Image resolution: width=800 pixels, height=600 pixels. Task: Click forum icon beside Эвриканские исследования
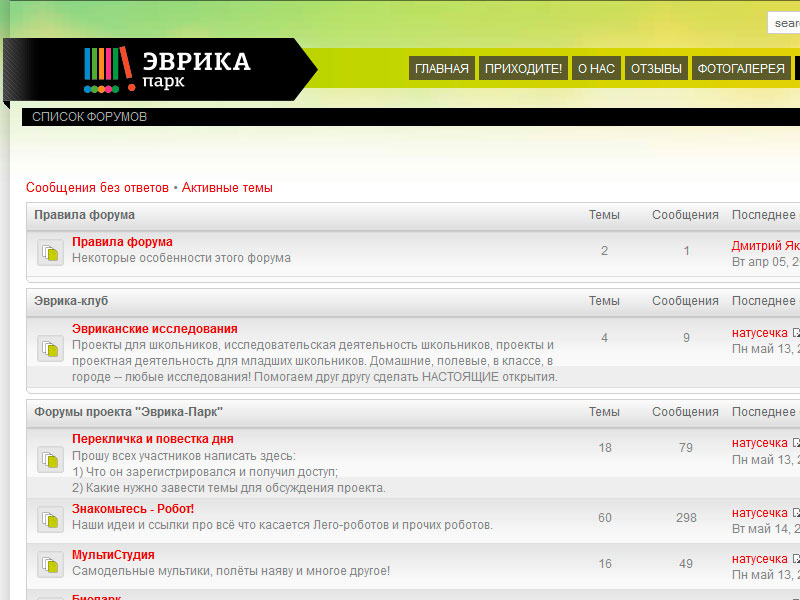(50, 348)
